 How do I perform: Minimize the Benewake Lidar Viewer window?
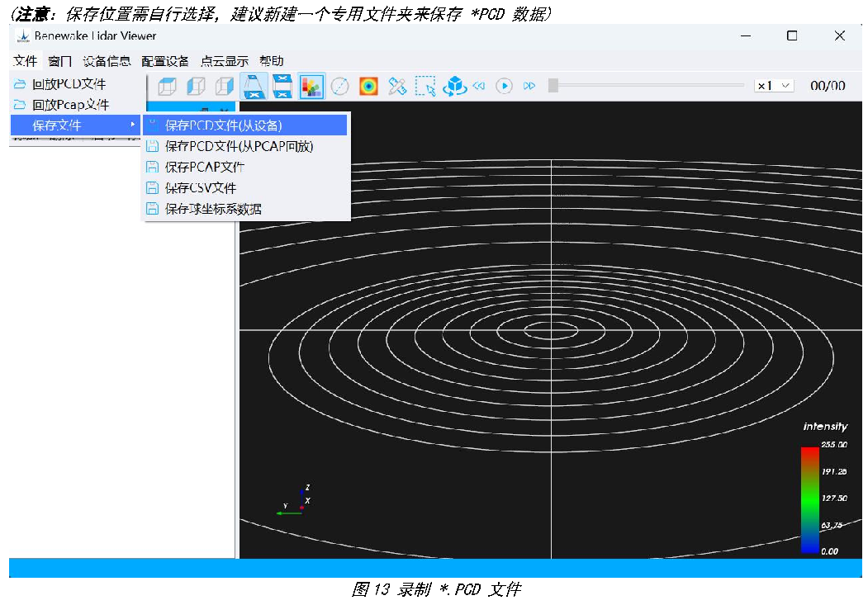pos(746,36)
